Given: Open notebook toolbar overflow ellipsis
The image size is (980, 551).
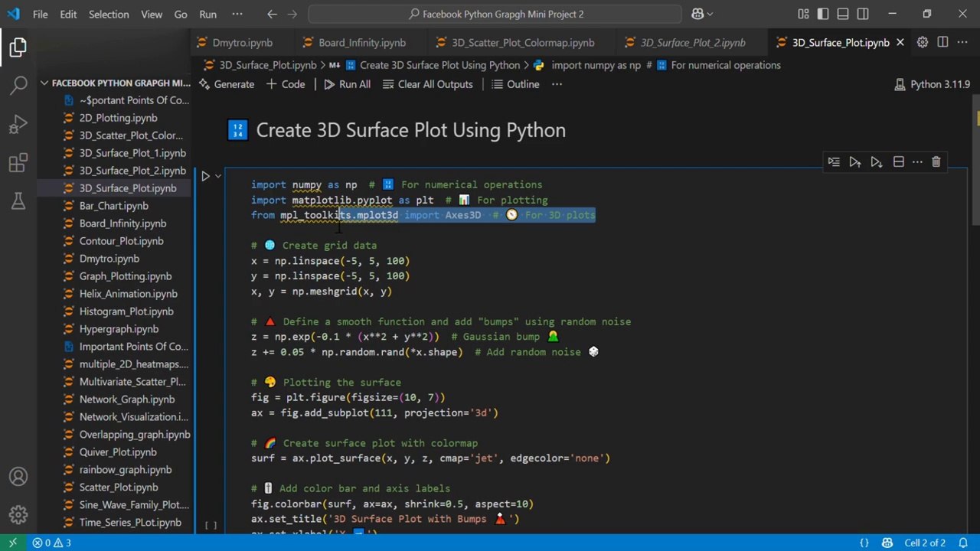Looking at the screenshot, I should click(557, 84).
